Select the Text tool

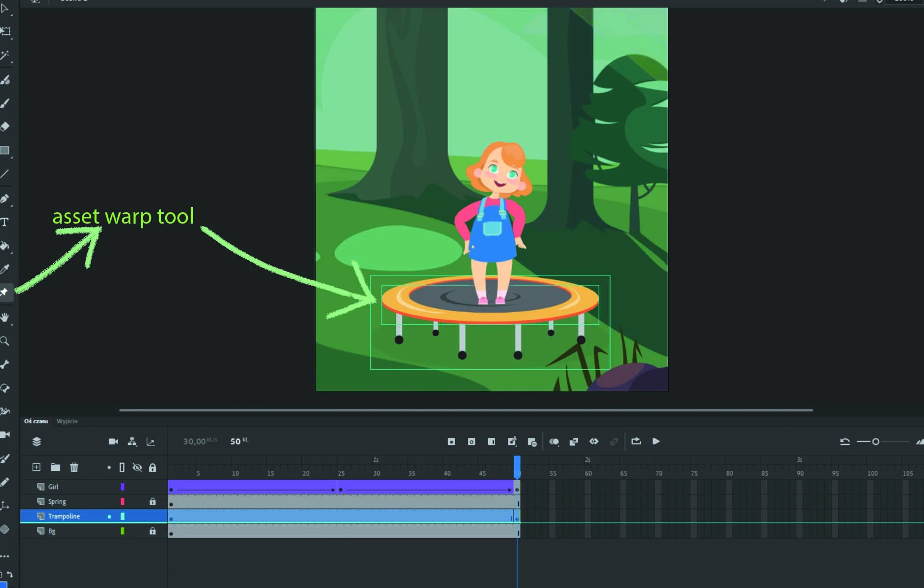[5, 222]
